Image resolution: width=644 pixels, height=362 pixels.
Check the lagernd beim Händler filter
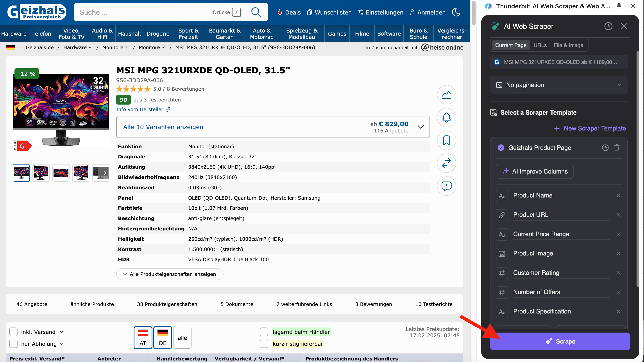264,332
